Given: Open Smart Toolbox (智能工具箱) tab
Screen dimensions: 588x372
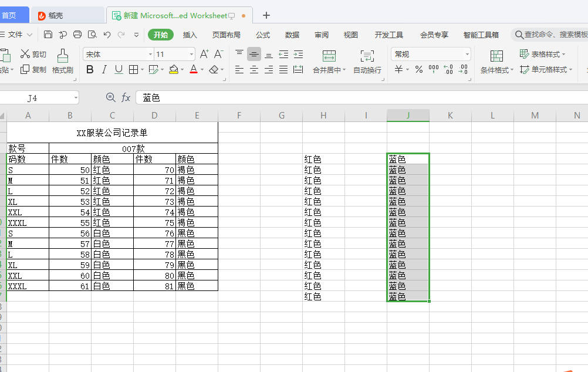Looking at the screenshot, I should pos(481,35).
